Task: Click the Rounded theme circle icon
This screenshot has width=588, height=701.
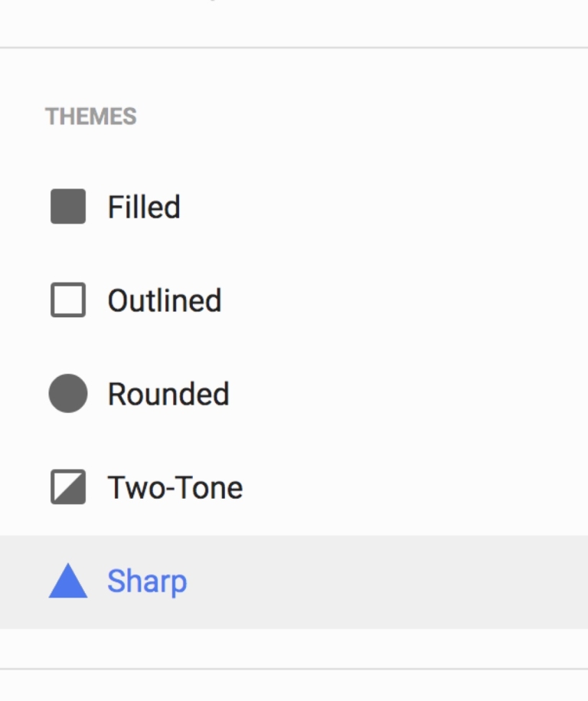Action: pos(68,394)
